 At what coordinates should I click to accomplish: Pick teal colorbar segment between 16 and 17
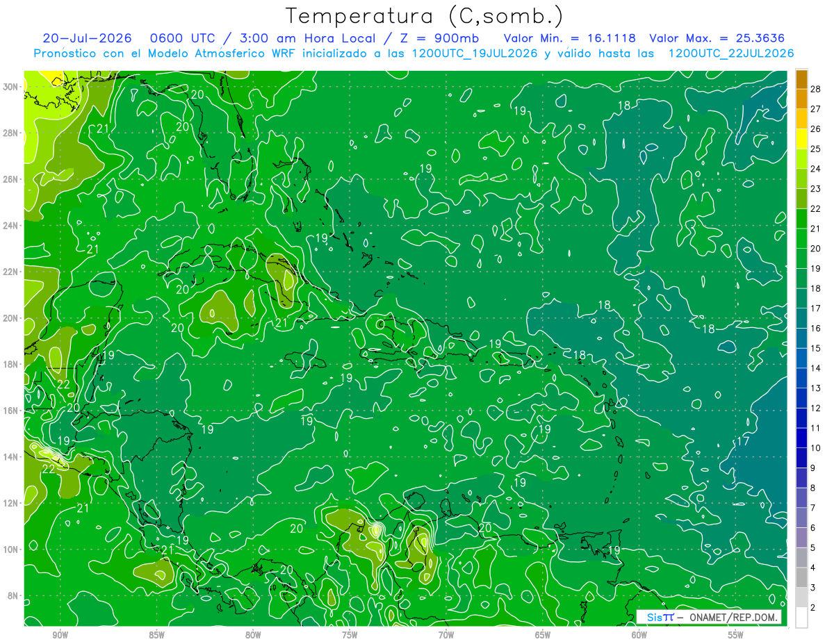[x=801, y=318]
